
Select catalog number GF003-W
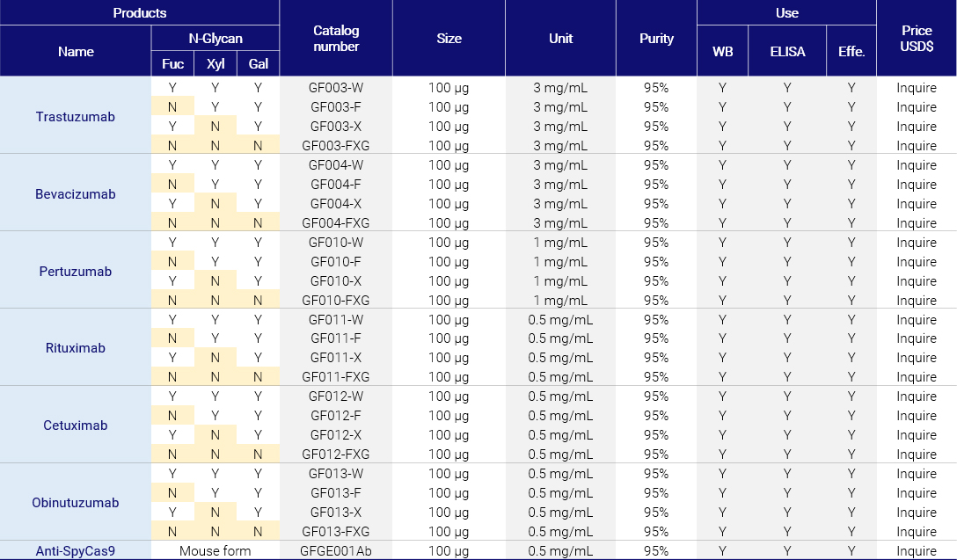pyautogui.click(x=335, y=88)
